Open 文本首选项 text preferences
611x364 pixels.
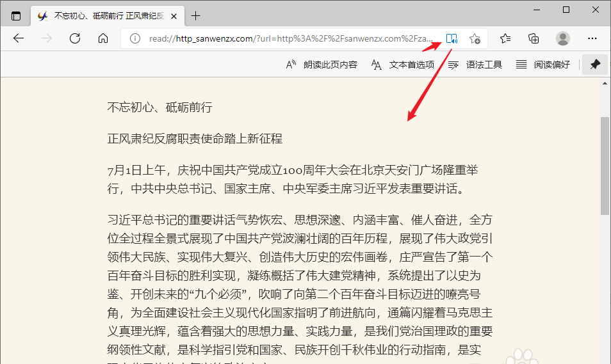coord(402,65)
